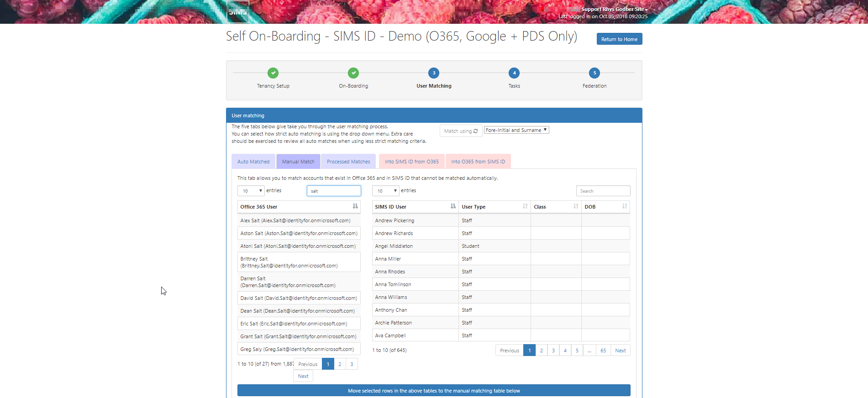Go to Next page of SIMS ID table

[621, 351]
